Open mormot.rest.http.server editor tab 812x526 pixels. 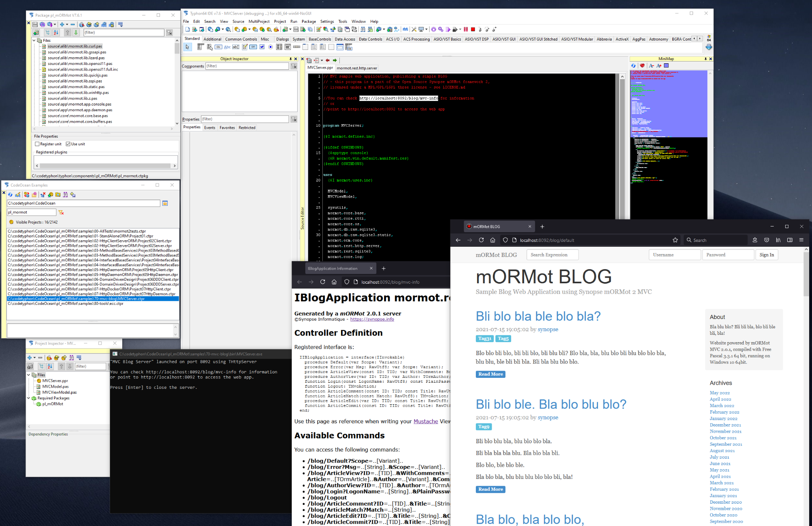pos(357,68)
